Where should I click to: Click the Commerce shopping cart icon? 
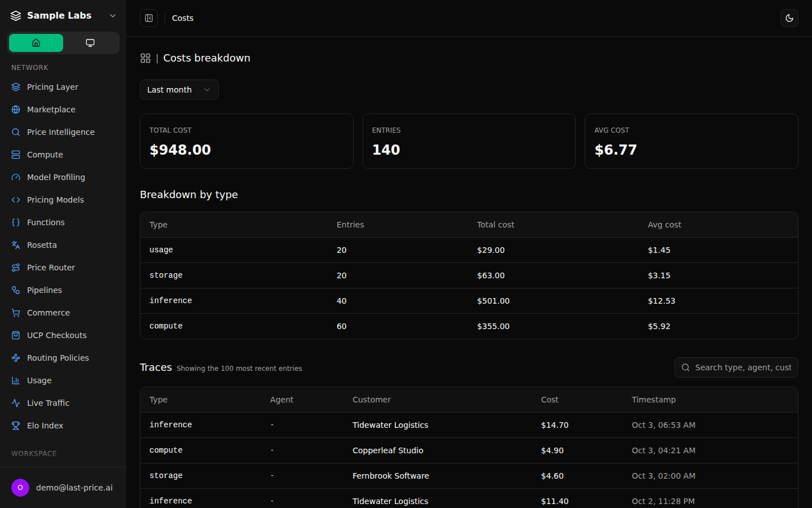click(x=16, y=313)
